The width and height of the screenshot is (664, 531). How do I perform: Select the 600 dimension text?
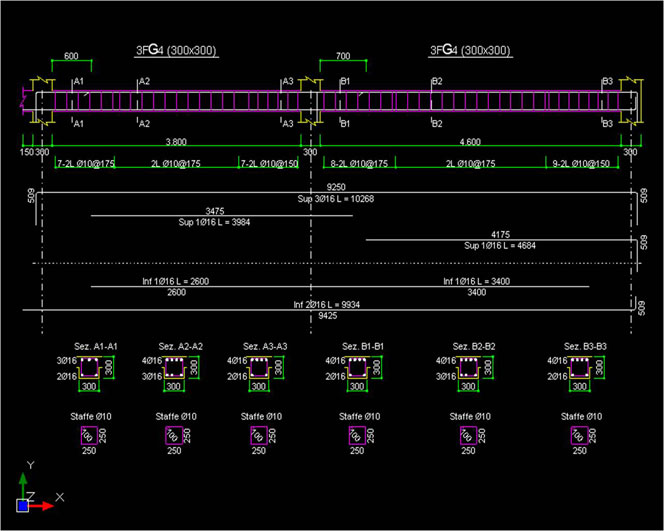71,56
